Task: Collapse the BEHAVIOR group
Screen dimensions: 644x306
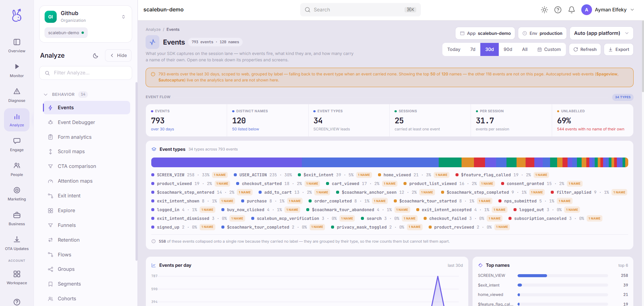Action: point(46,95)
